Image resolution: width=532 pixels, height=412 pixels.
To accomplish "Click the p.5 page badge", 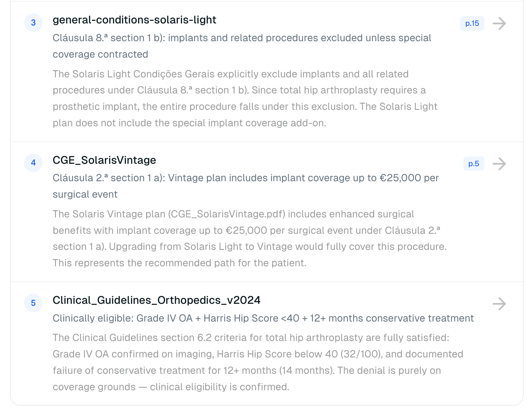I will tap(474, 164).
